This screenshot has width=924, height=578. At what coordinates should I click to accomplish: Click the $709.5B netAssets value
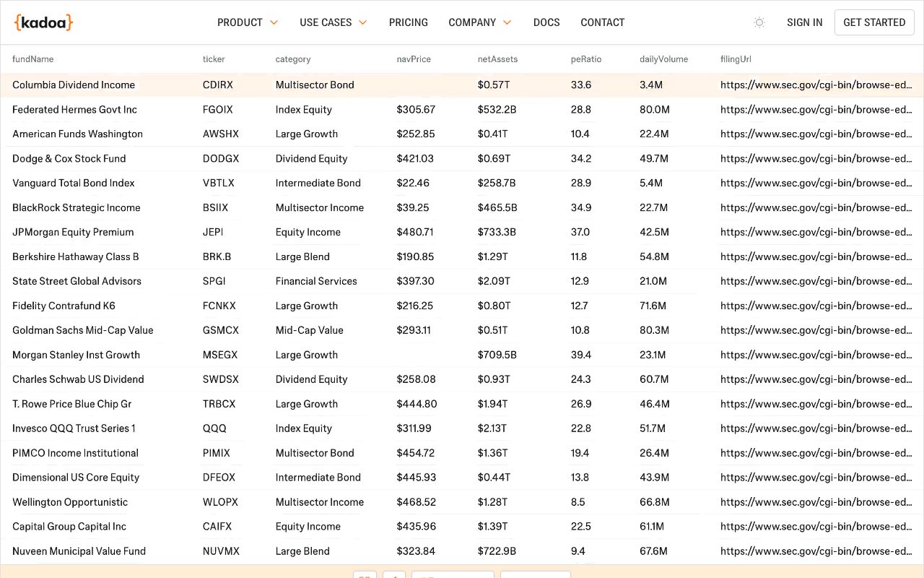497,355
